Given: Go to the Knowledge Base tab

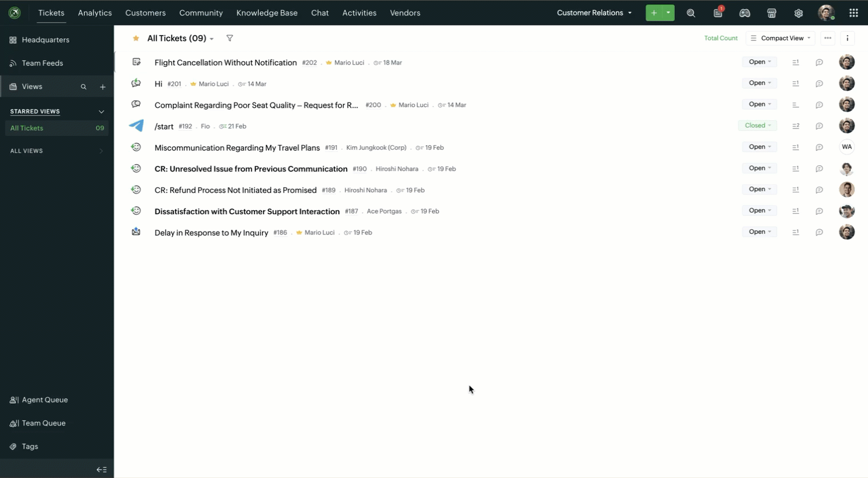Looking at the screenshot, I should click(x=267, y=13).
